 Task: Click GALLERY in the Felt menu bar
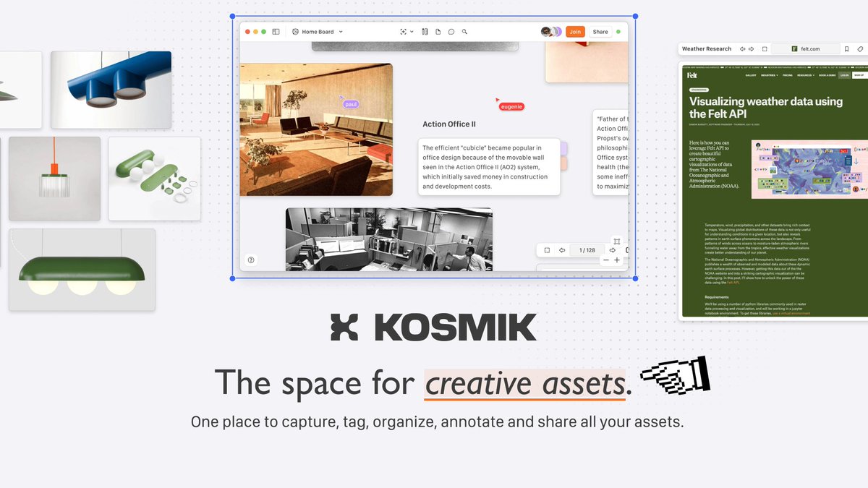(x=751, y=75)
